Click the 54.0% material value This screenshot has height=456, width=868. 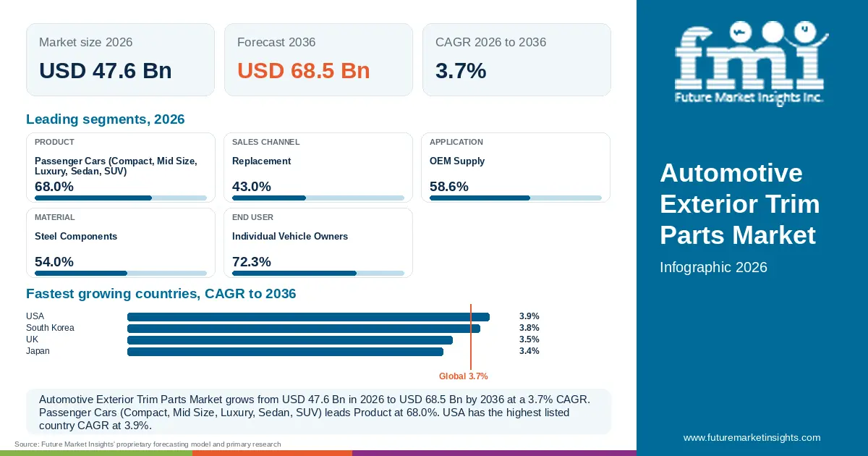(x=54, y=261)
